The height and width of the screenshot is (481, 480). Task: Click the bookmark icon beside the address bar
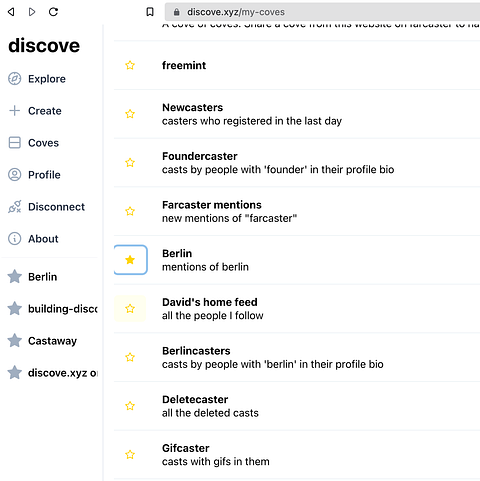[x=150, y=12]
